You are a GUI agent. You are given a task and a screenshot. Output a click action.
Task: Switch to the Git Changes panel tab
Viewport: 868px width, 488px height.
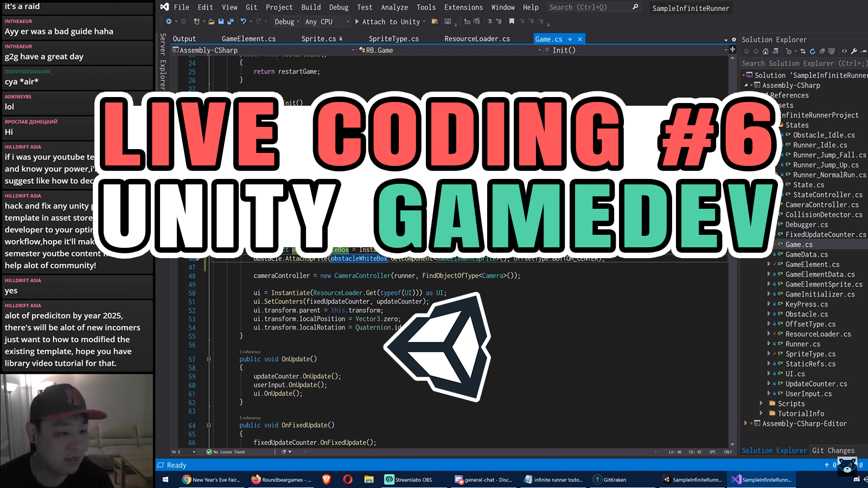833,451
